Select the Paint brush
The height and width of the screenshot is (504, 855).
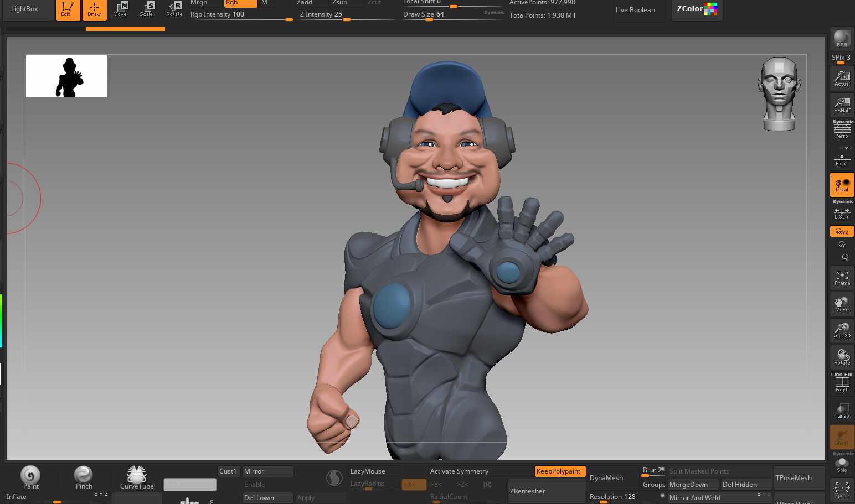click(30, 476)
